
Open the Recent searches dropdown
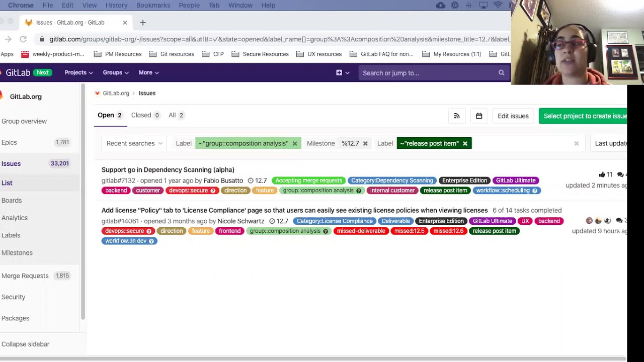pos(134,144)
